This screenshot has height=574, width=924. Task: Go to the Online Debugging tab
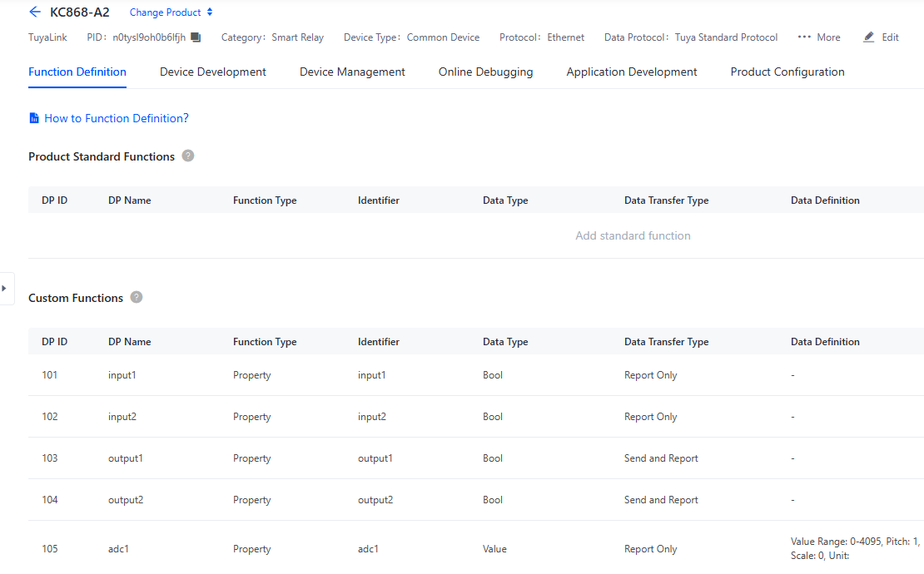(485, 72)
